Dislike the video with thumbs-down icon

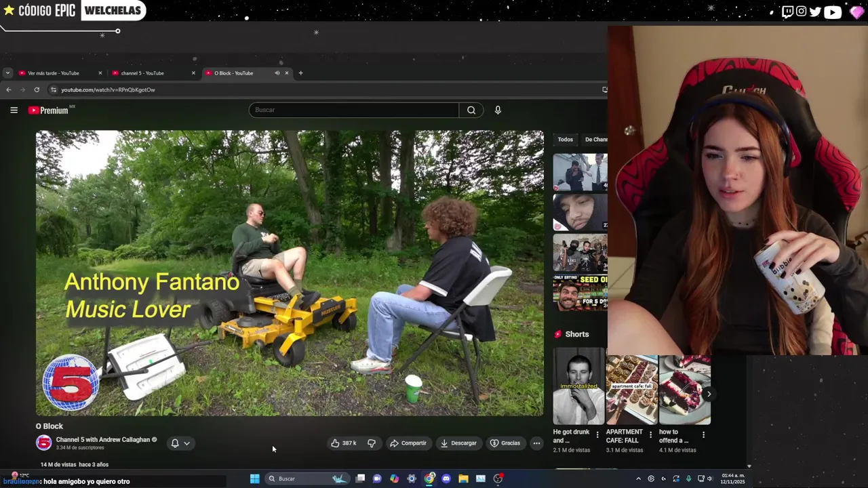[x=372, y=443]
